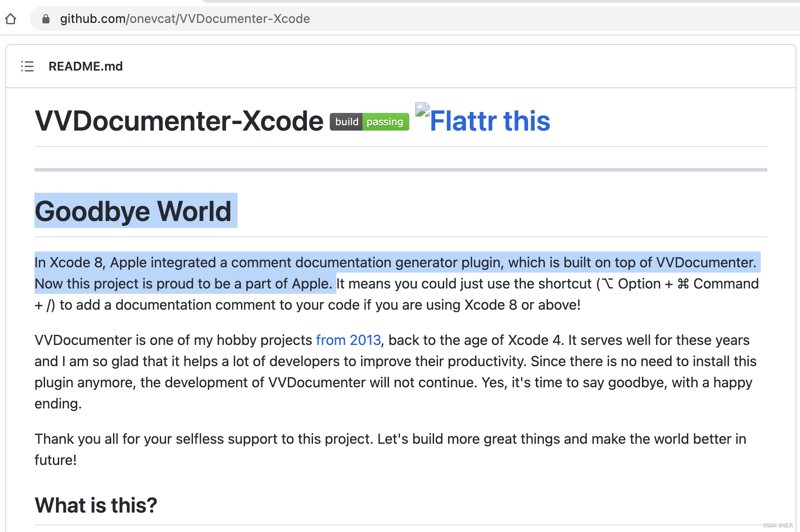Open the table of contents list icon beside README.md
The width and height of the screenshot is (800, 532).
[27, 66]
